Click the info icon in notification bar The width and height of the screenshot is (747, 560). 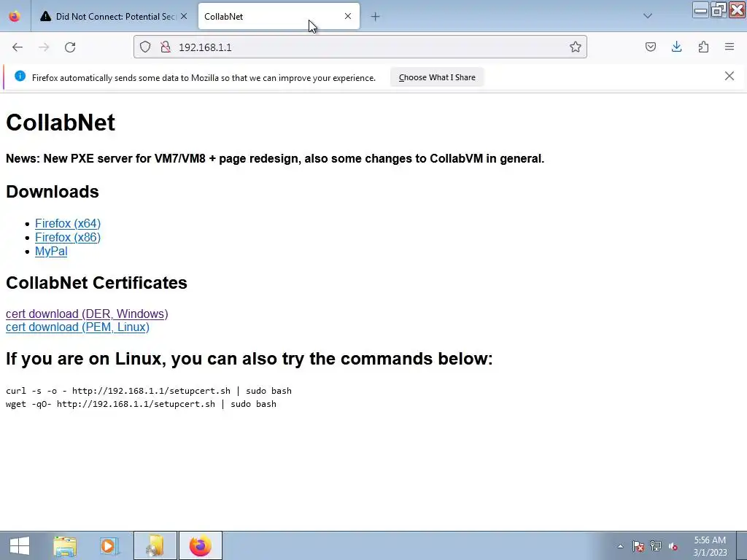pos(20,76)
